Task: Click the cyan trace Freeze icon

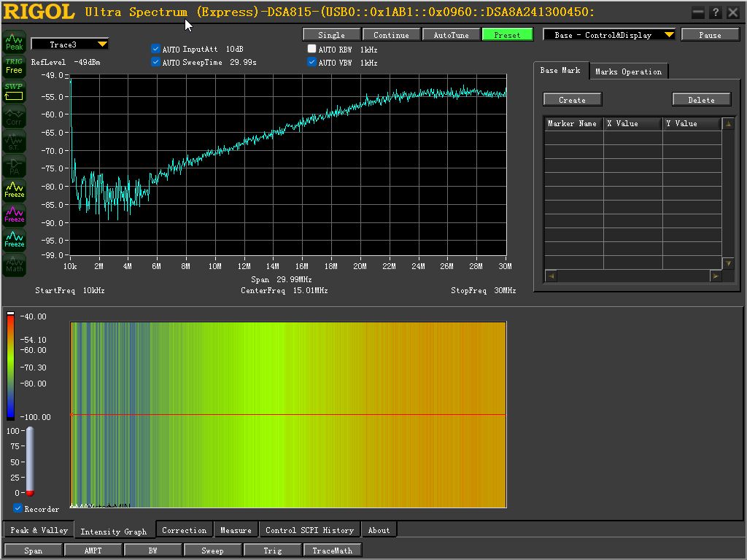Action: [x=14, y=240]
